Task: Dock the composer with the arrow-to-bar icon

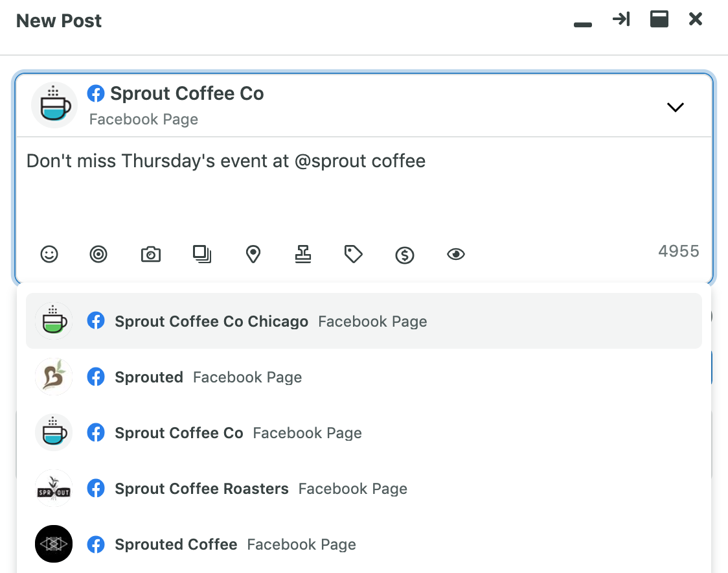Action: (x=621, y=19)
